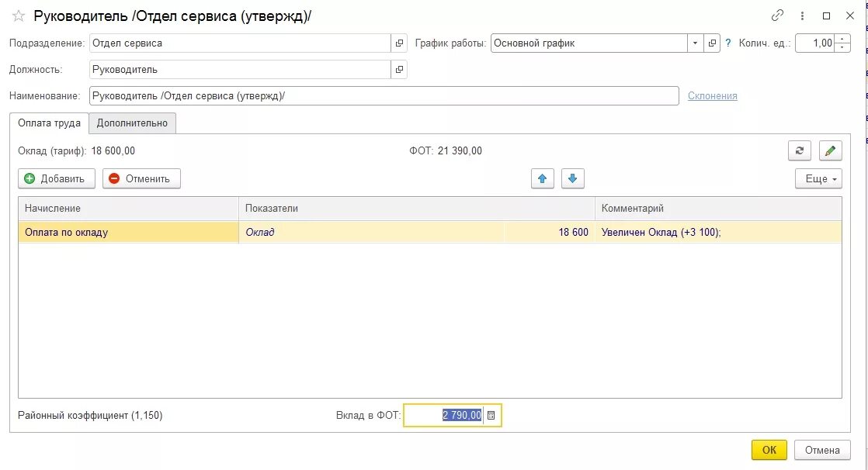Viewport: 868px width, 470px height.
Task: Click the ФОТ: 21 390,00 label
Action: (446, 151)
